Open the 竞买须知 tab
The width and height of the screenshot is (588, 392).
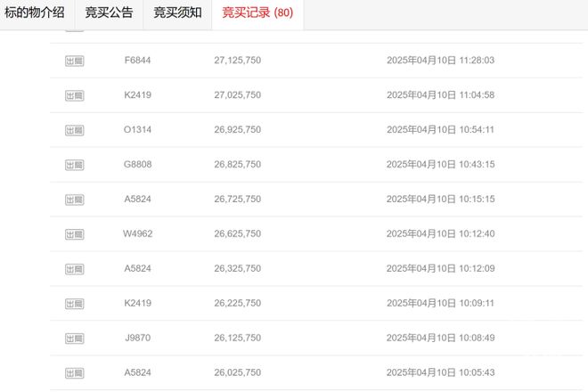click(x=177, y=12)
